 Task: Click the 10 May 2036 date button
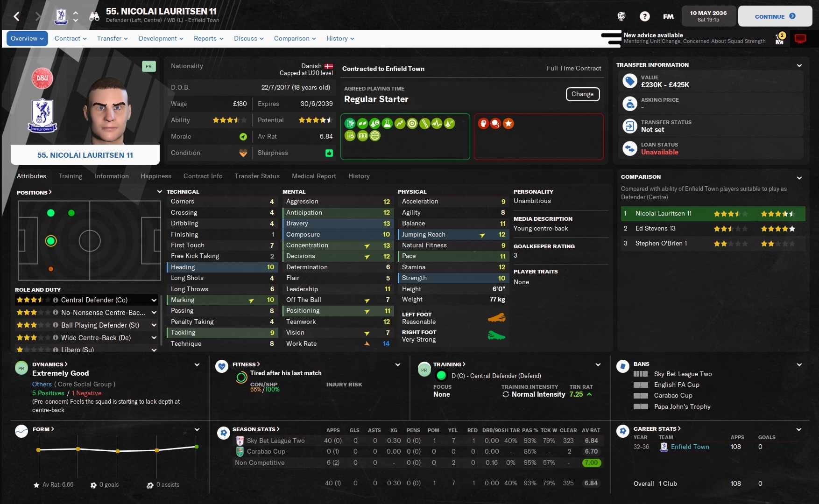click(708, 16)
